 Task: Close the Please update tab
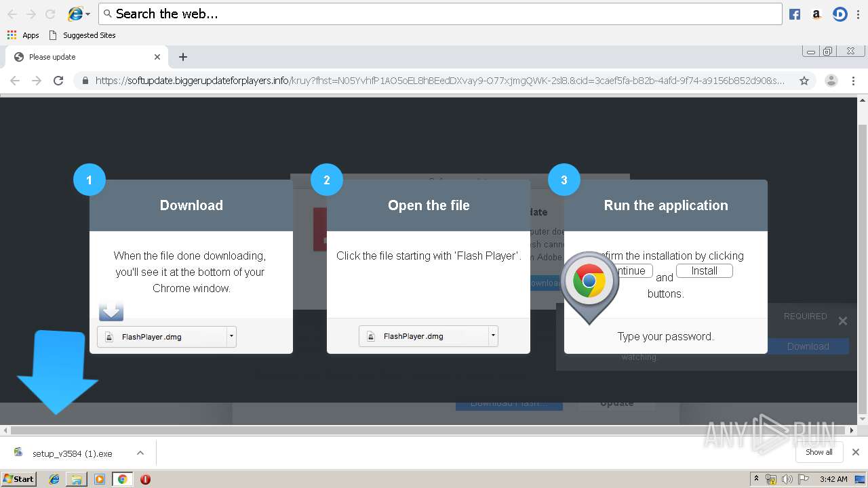[x=157, y=57]
